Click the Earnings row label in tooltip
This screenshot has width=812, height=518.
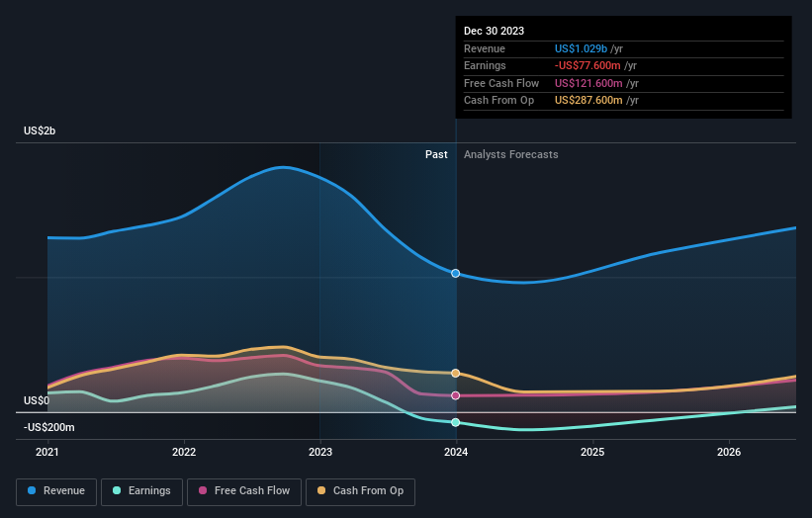coord(485,65)
